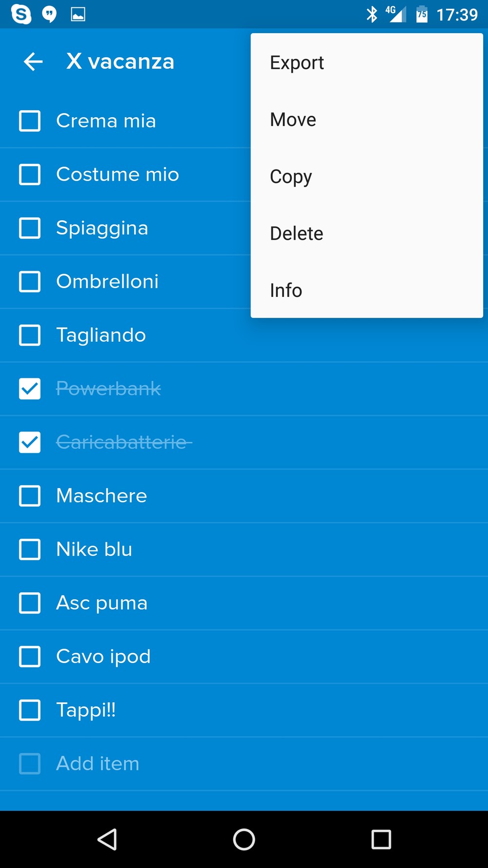The height and width of the screenshot is (868, 488).
Task: Tap the Hangouts quote notification icon
Action: (x=49, y=14)
